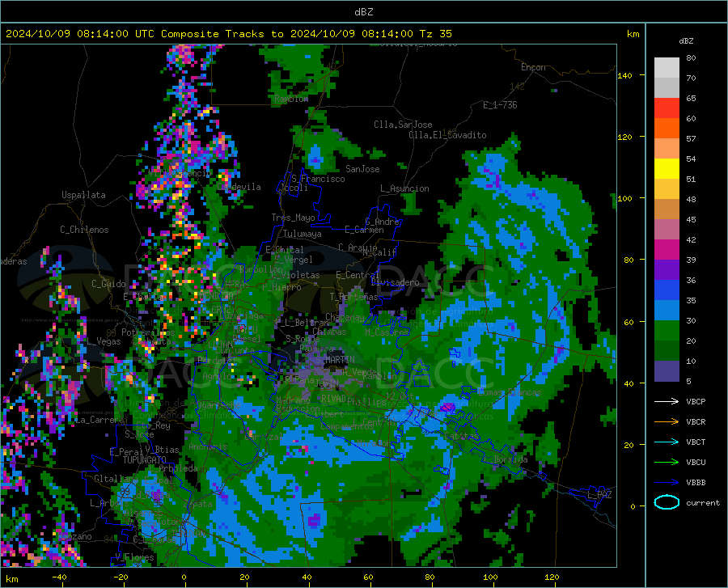This screenshot has width=728, height=588.
Task: Pick the brown 45–48 dBZ swatch
Action: [x=667, y=209]
